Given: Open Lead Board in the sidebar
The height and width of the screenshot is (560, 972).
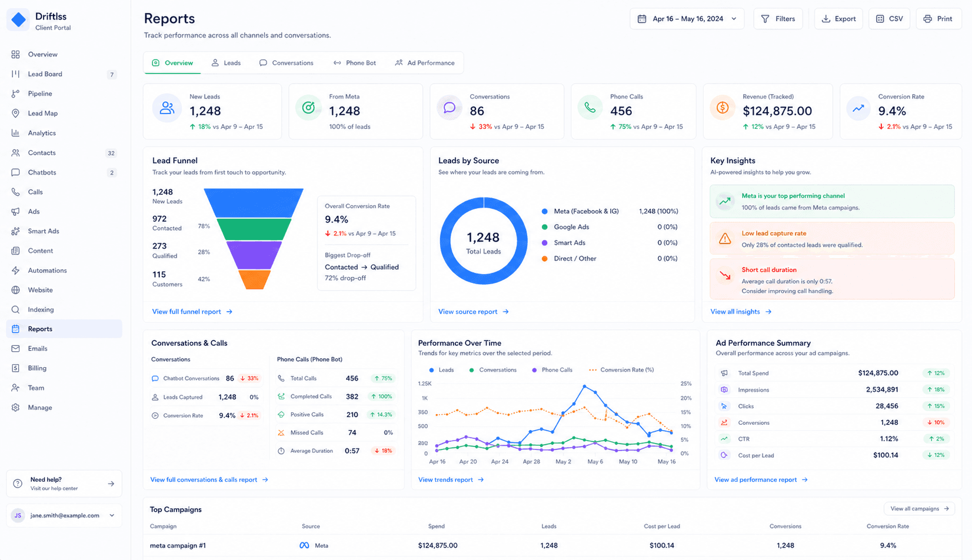Looking at the screenshot, I should pos(64,74).
